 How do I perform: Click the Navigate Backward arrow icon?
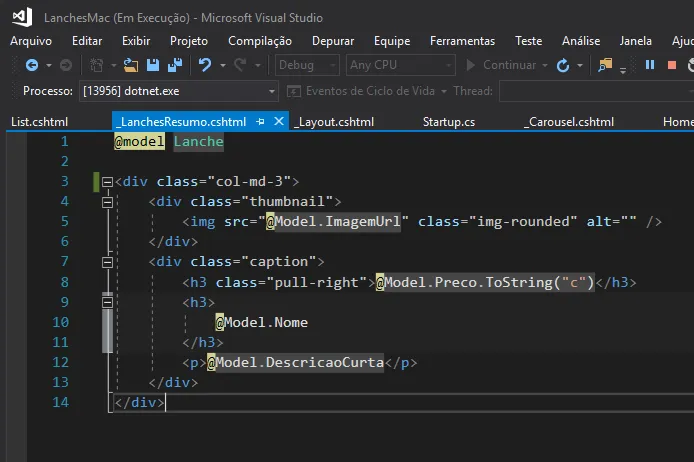coord(31,65)
